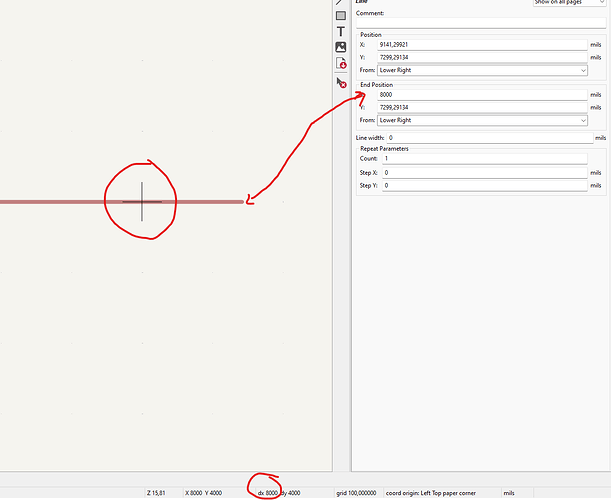
Task: Click End Position X field showing 8000
Action: [x=482, y=95]
